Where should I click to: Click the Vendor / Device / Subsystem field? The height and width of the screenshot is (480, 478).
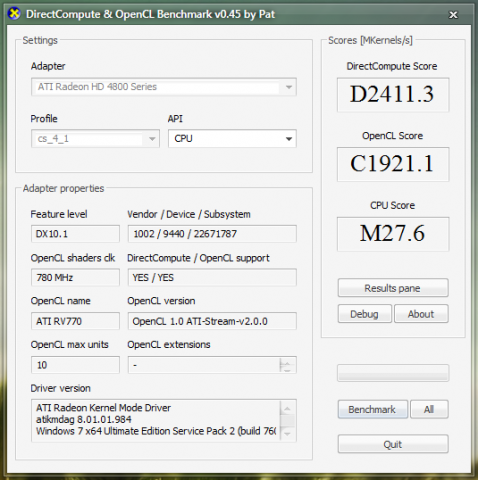pyautogui.click(x=212, y=234)
